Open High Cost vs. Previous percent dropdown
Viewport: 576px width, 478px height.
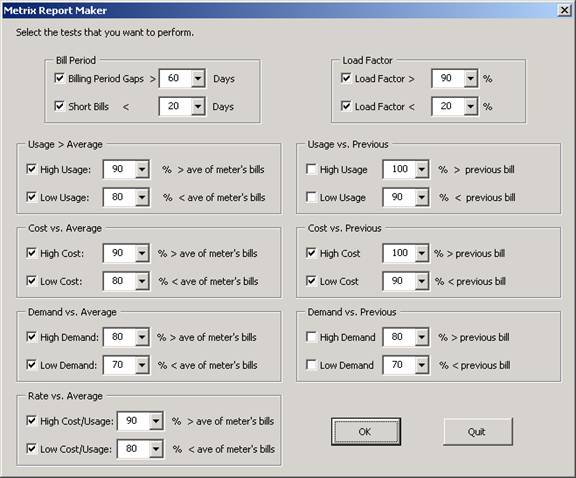coord(422,253)
